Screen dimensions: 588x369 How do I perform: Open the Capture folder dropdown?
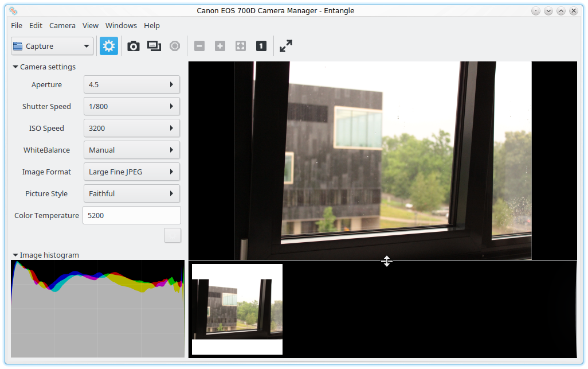coord(52,46)
